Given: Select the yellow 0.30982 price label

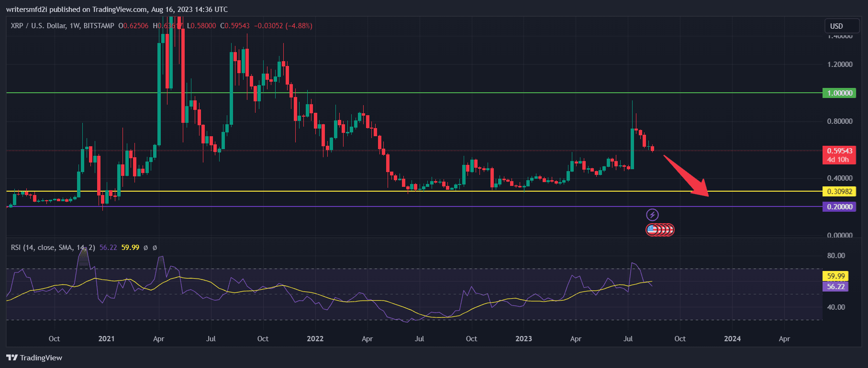Looking at the screenshot, I should [x=839, y=191].
